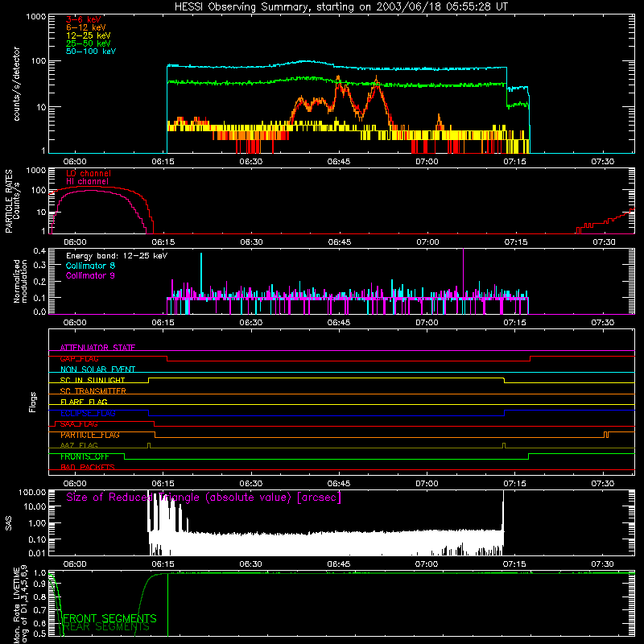Click the FLARE_FLAG label
This screenshot has width=644, height=644.
(84, 402)
